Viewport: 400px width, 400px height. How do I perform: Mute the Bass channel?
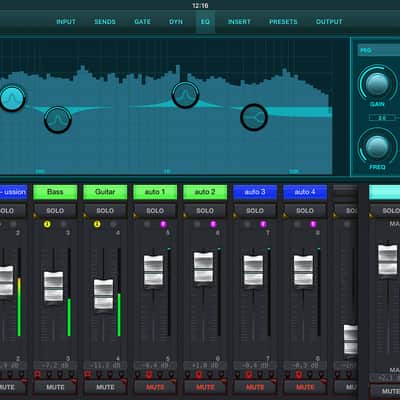pos(55,387)
